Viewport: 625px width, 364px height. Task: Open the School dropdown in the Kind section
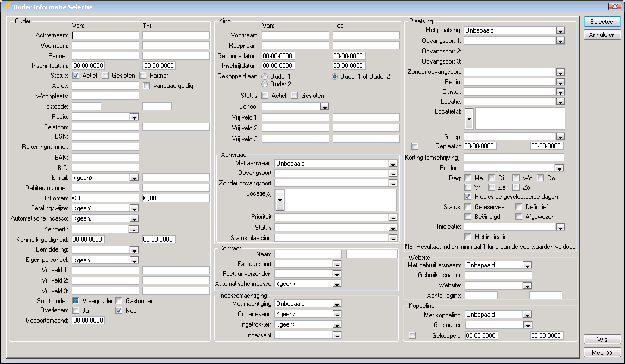(325, 106)
